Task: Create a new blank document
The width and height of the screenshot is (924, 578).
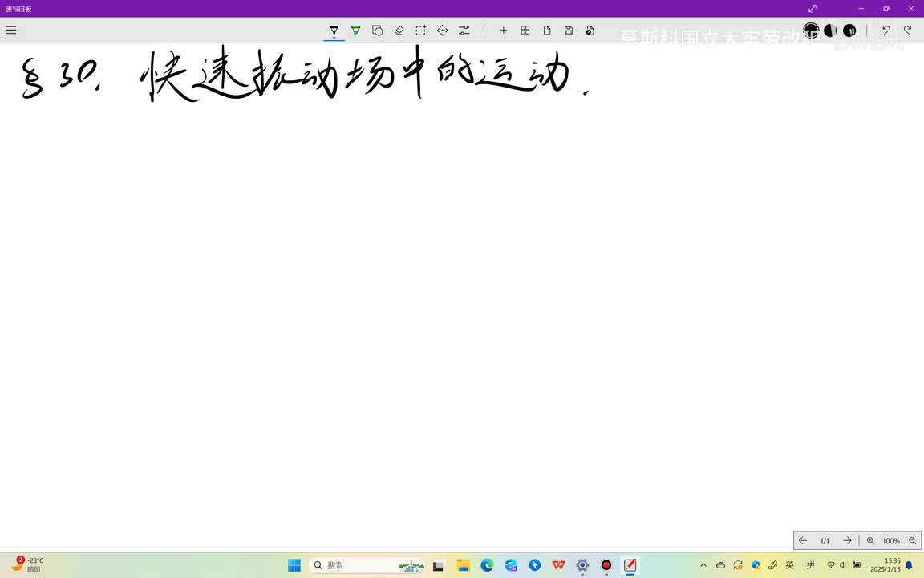Action: click(547, 30)
